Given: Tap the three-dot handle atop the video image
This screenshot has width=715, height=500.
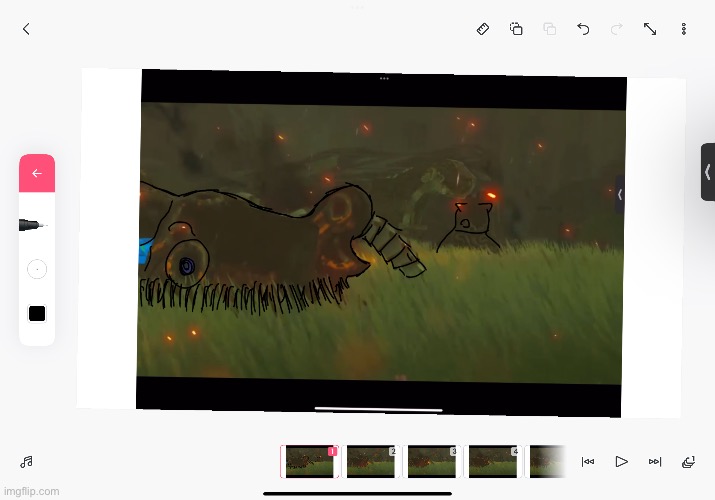Looking at the screenshot, I should coord(384,78).
